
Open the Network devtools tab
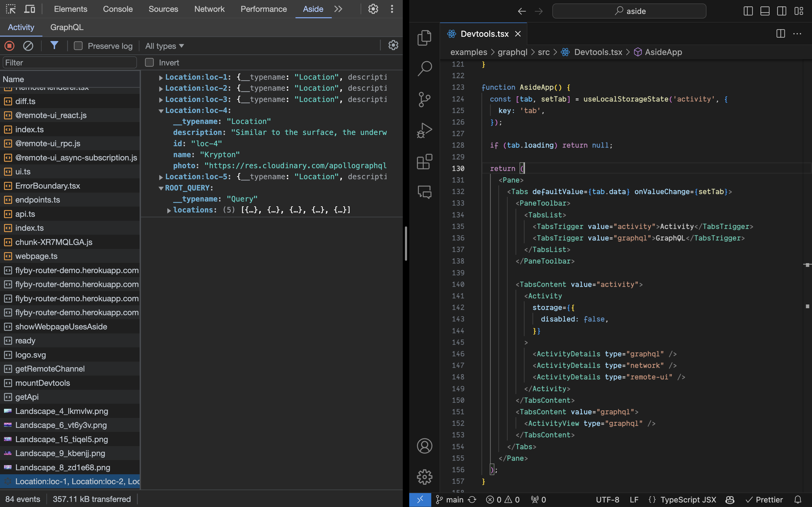pos(209,9)
